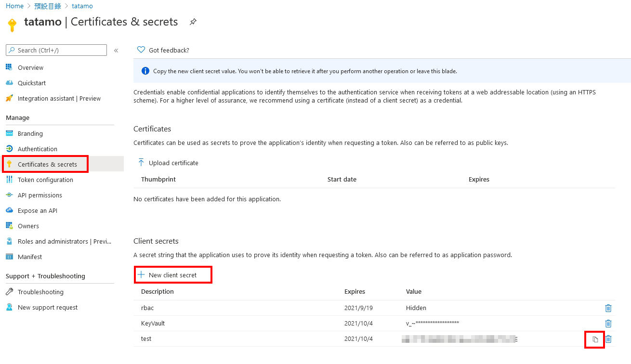This screenshot has height=364, width=631.
Task: Open API permissions page
Action: (x=40, y=195)
